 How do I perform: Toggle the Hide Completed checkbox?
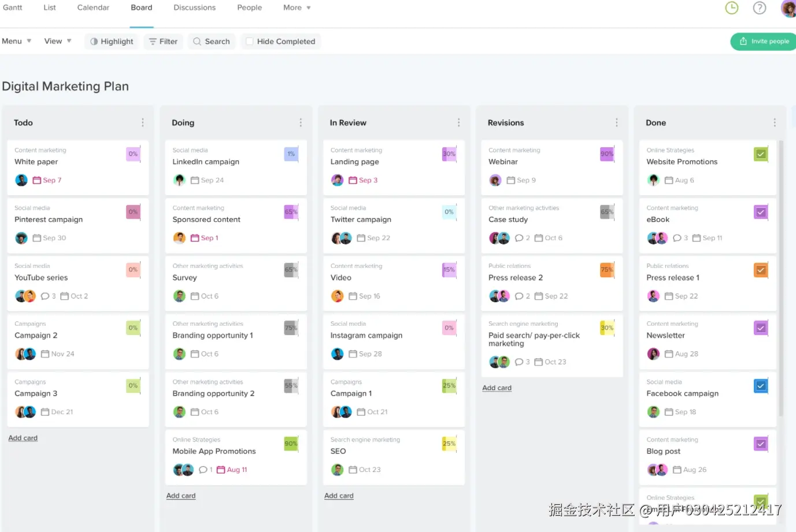pos(250,42)
